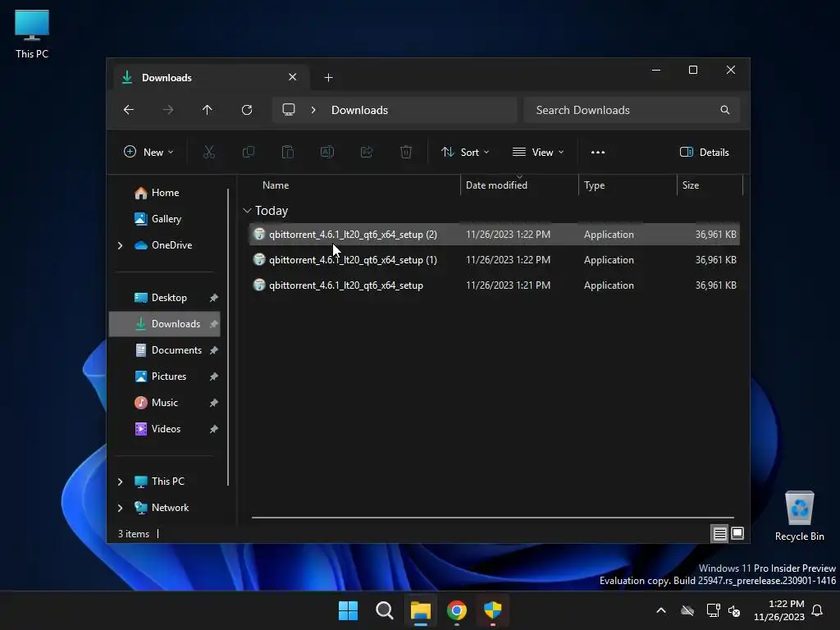The width and height of the screenshot is (840, 630).
Task: Click the Cut scissors icon
Action: (209, 152)
